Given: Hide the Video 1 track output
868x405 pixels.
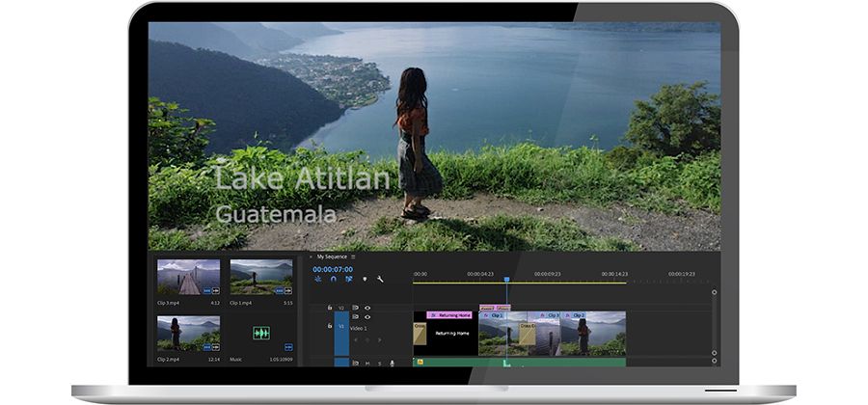Looking at the screenshot, I should point(367,316).
